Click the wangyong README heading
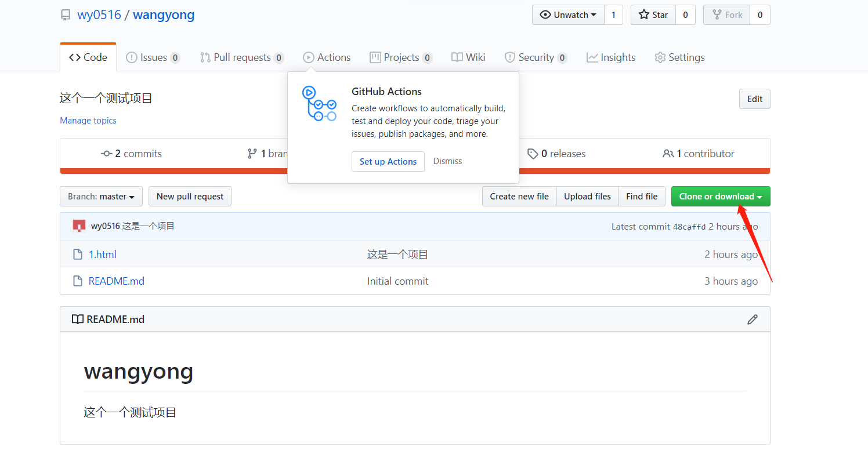 (139, 372)
